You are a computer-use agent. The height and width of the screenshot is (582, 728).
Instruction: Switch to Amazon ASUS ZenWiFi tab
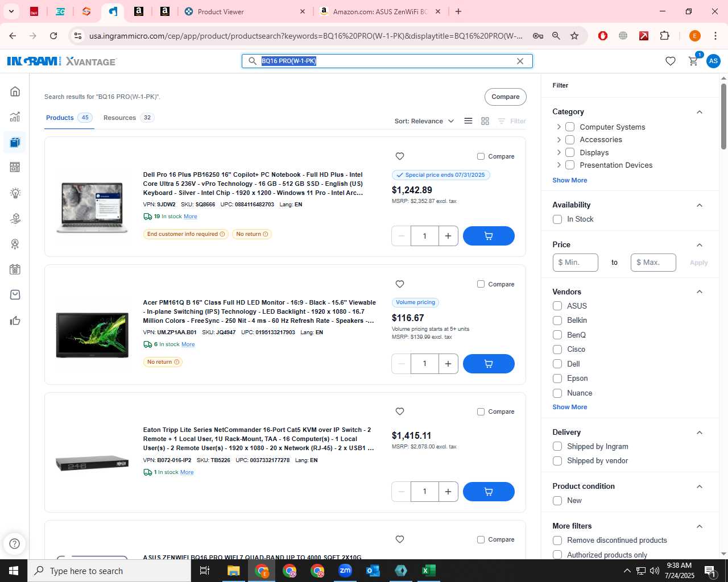(380, 11)
